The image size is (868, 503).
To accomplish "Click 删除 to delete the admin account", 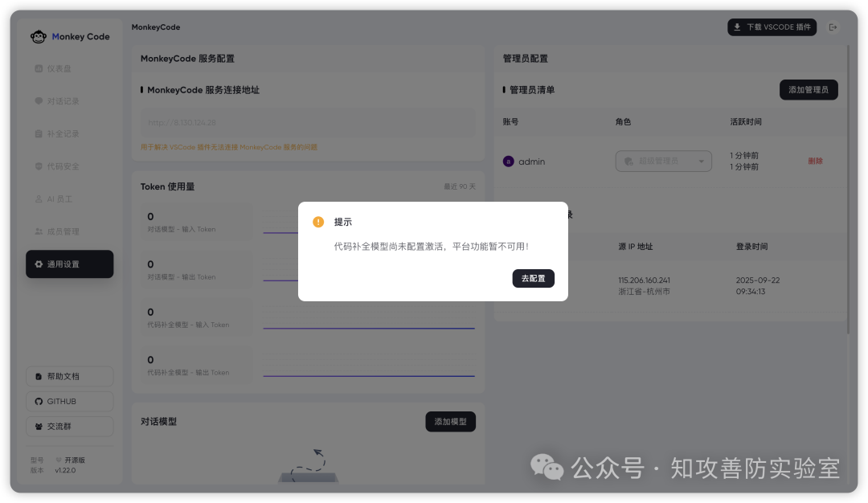I will pos(815,161).
